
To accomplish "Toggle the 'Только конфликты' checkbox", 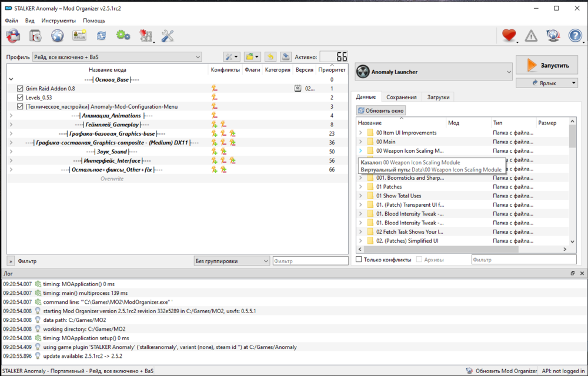I will [359, 260].
